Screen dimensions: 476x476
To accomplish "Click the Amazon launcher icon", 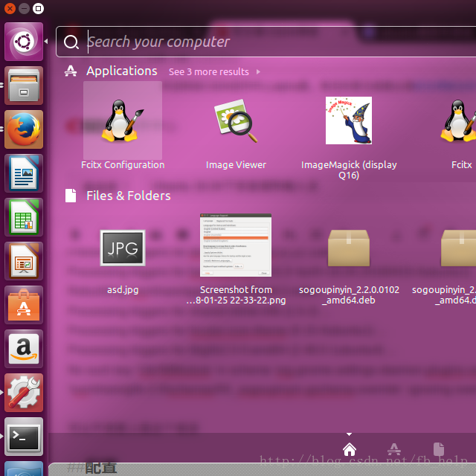I will pyautogui.click(x=24, y=349).
